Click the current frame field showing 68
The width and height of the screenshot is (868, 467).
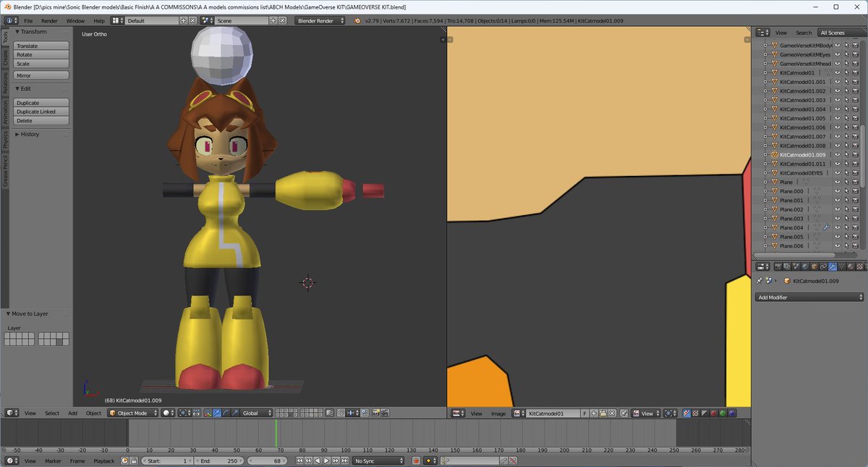pyautogui.click(x=267, y=460)
